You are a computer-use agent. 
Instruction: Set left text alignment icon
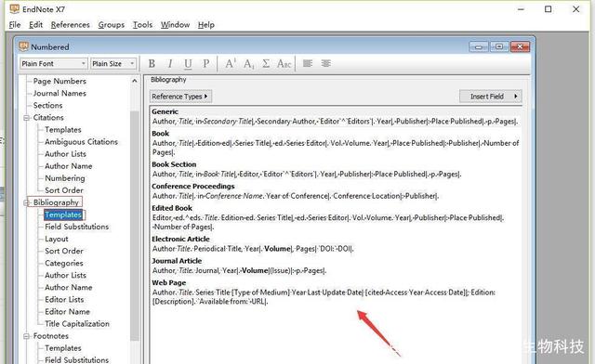[308, 63]
